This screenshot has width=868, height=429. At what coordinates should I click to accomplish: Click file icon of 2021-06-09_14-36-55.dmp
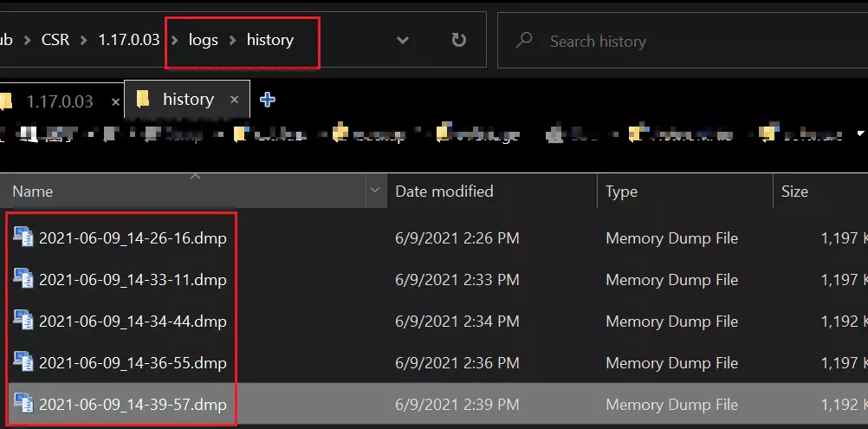pyautogui.click(x=23, y=361)
